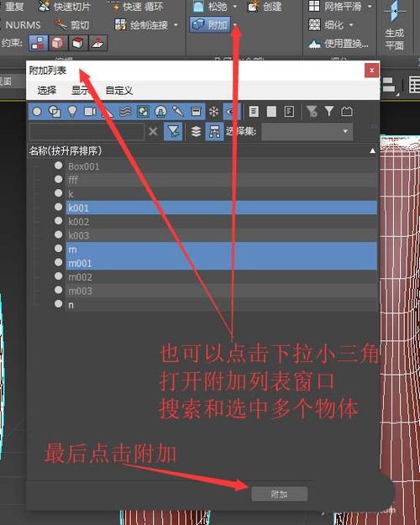Viewport: 420px width, 525px height.
Task: Select constrain to none icon
Action: 38,43
